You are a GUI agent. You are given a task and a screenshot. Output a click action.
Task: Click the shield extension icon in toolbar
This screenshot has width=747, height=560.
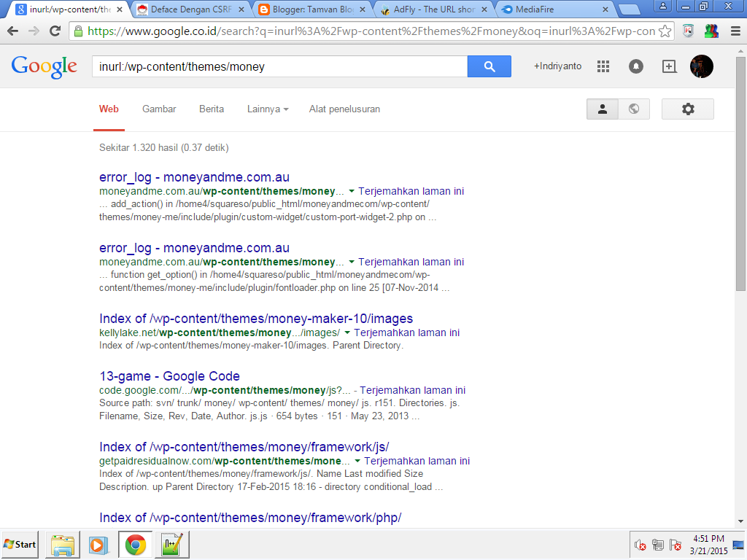[x=688, y=31]
